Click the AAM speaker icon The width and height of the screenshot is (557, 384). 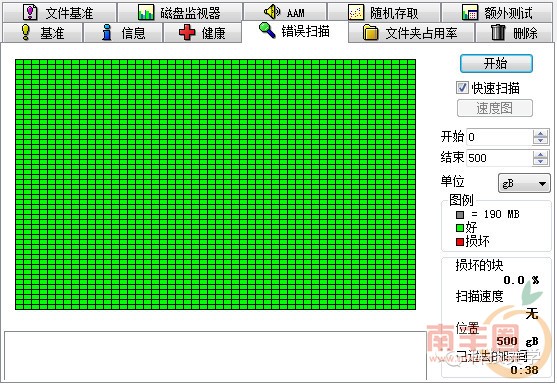(x=272, y=12)
